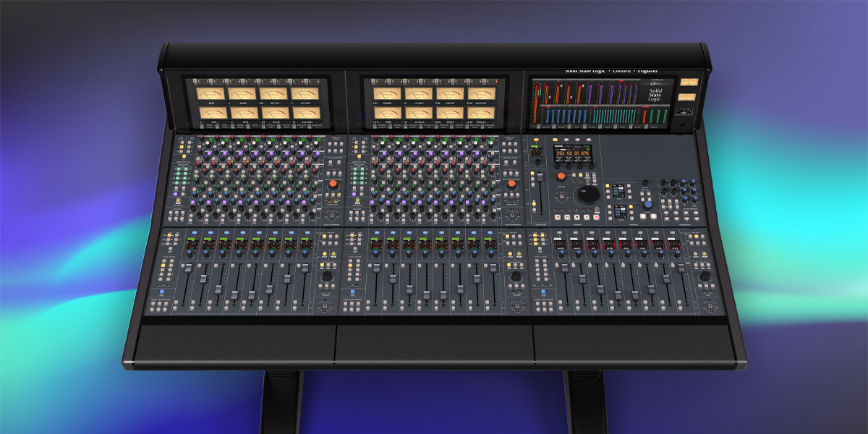This screenshot has height=434, width=868.
Task: Click the large black jog wheel
Action: 588,195
